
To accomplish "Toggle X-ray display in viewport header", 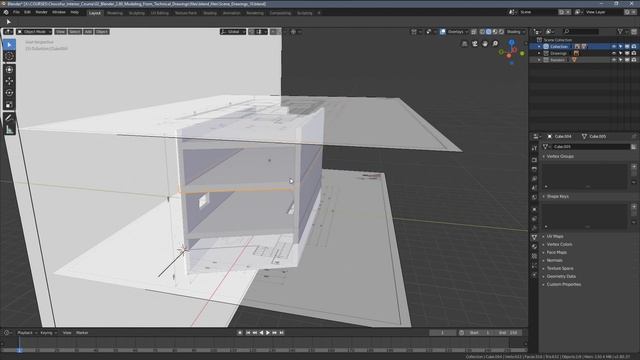I will [x=474, y=32].
